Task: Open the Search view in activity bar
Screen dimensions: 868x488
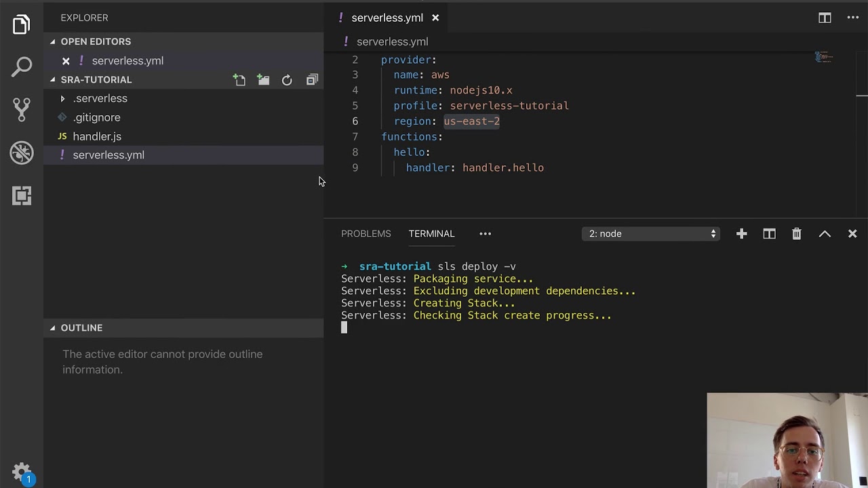Action: pos(21,66)
